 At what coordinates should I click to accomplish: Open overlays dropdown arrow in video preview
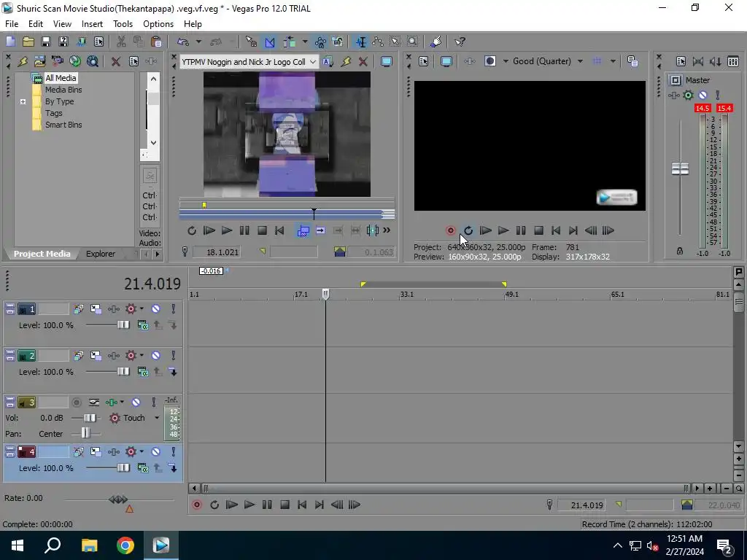(613, 61)
